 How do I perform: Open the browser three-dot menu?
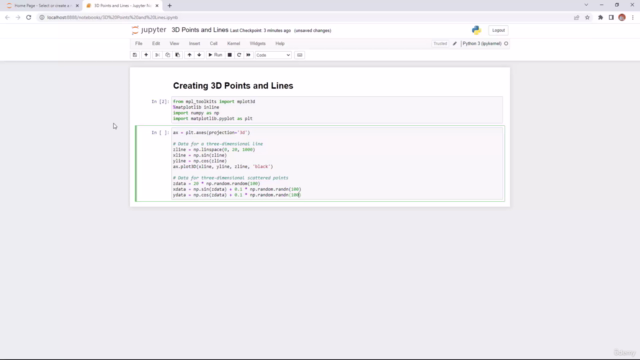pyautogui.click(x=633, y=18)
